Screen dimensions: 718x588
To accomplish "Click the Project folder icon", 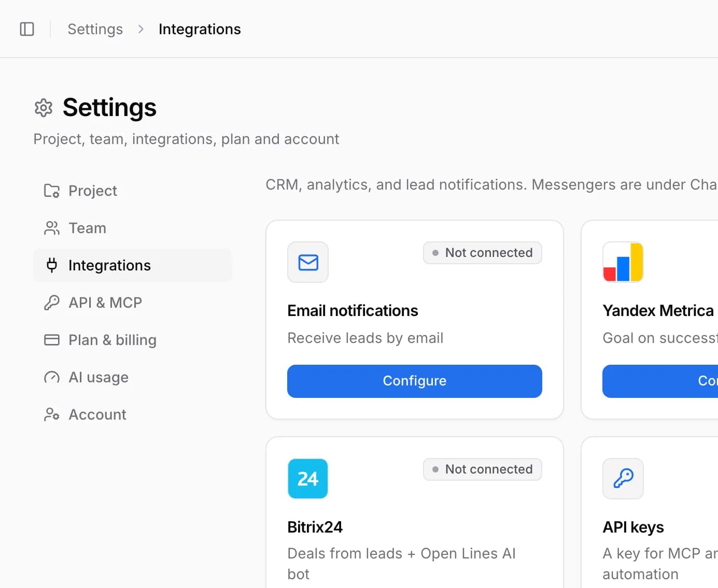I will 51,191.
